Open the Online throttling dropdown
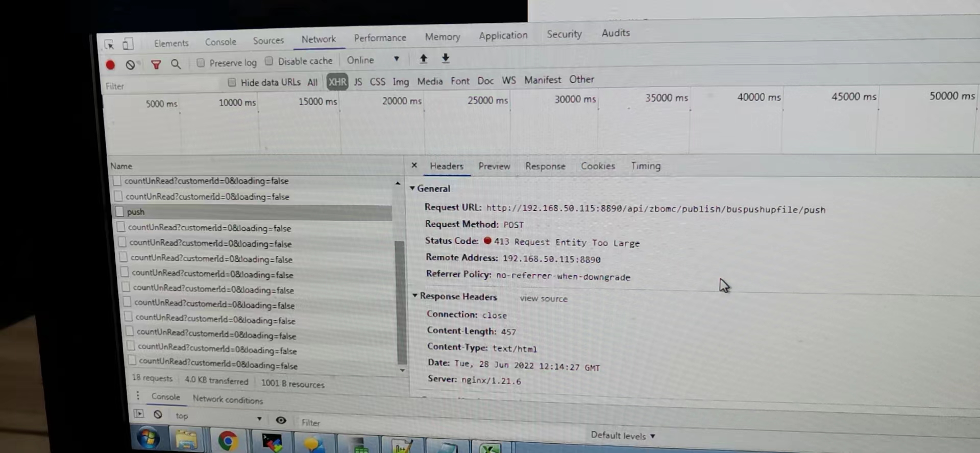The height and width of the screenshot is (453, 980). coord(373,60)
